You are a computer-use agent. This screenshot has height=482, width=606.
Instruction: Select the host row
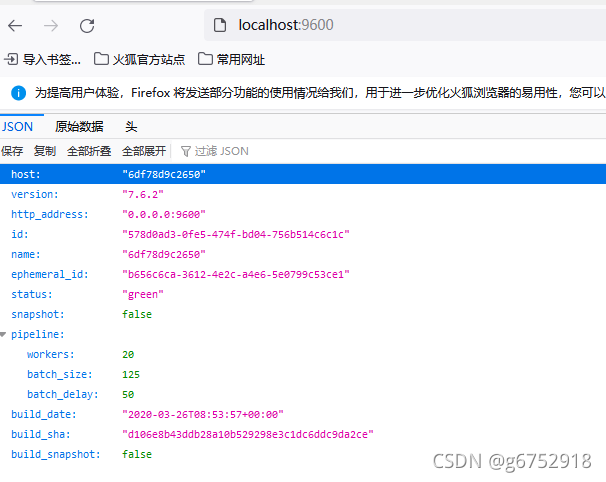click(x=303, y=174)
